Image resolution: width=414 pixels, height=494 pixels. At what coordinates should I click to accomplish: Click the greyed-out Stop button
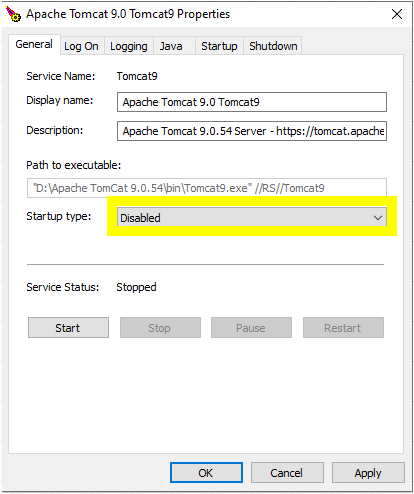[x=160, y=328]
